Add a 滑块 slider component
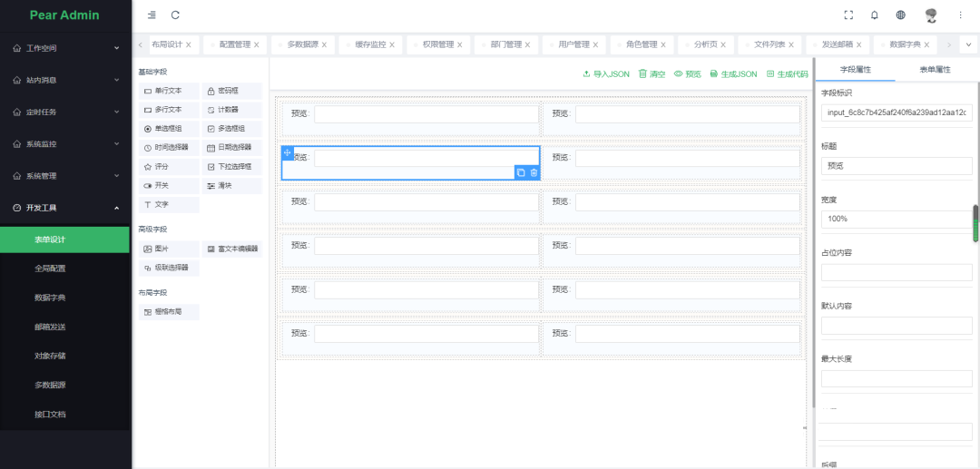 pyautogui.click(x=231, y=186)
